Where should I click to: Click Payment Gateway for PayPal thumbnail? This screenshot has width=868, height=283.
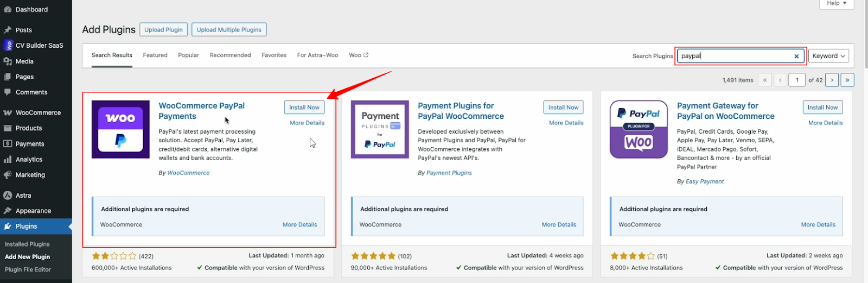(x=639, y=129)
